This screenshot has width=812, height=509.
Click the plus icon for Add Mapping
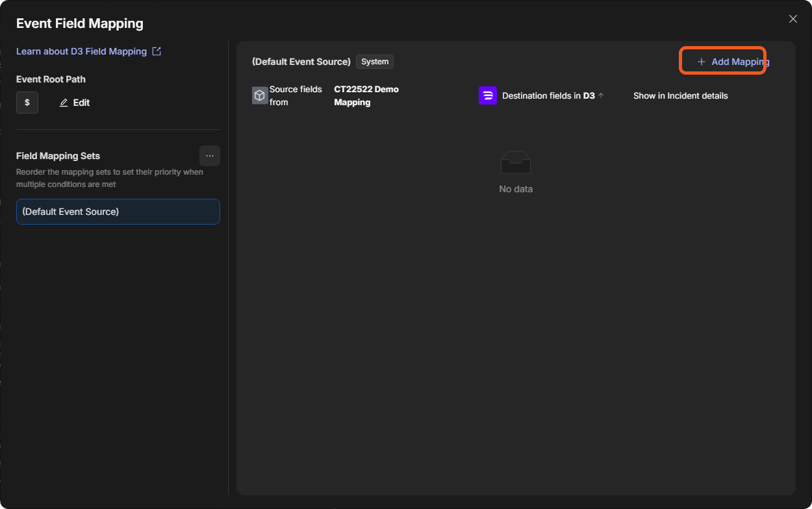[702, 62]
